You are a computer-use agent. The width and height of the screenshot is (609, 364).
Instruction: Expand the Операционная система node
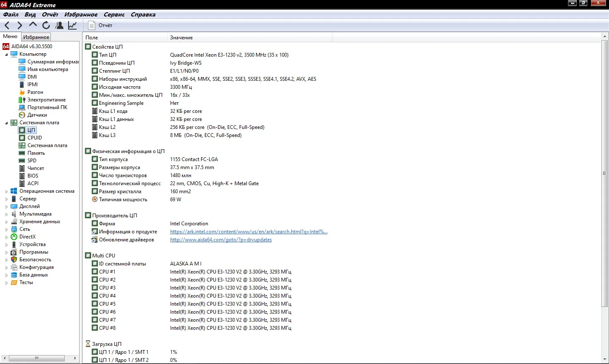pos(6,191)
